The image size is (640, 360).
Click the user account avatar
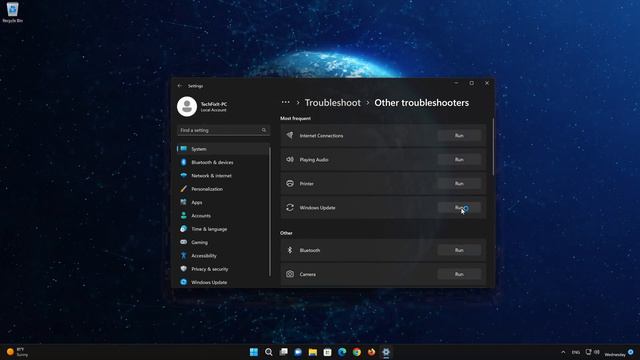tap(187, 107)
